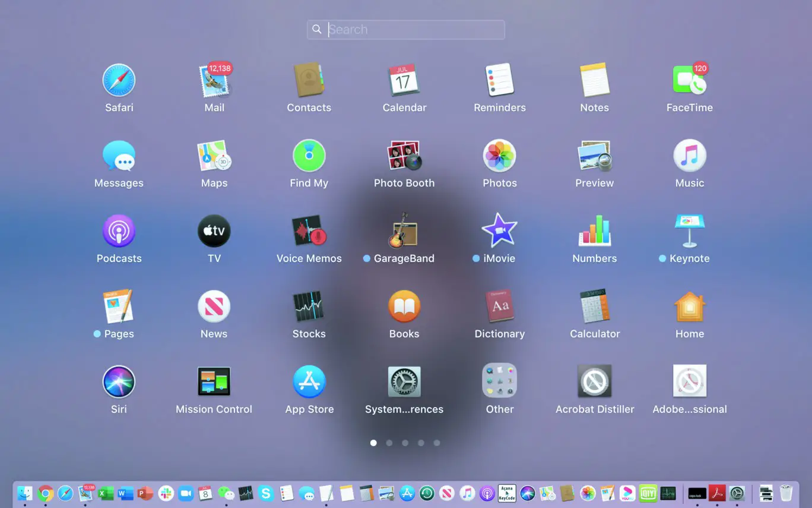Open System Preferences in the Launchpad grid
Image resolution: width=812 pixels, height=508 pixels.
click(404, 381)
